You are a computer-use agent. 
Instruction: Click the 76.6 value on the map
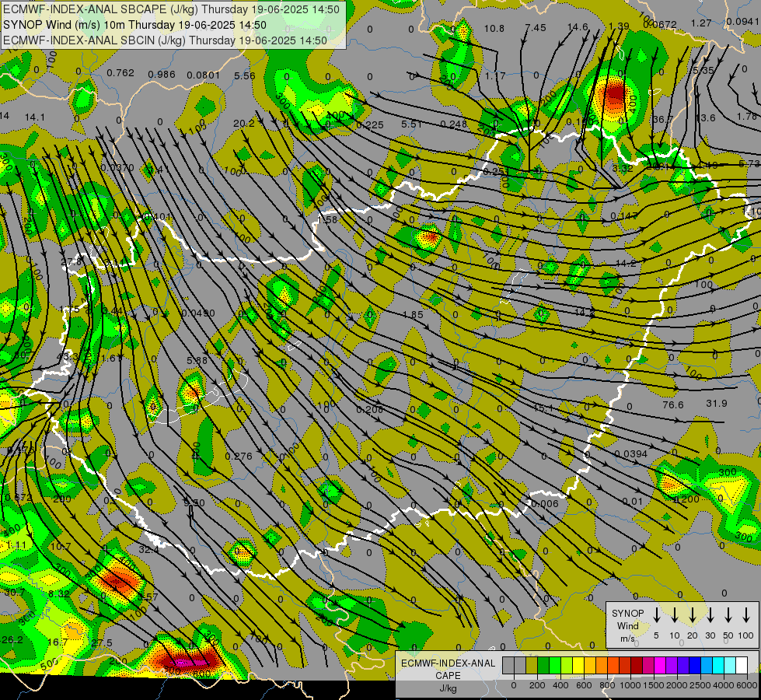tap(673, 404)
